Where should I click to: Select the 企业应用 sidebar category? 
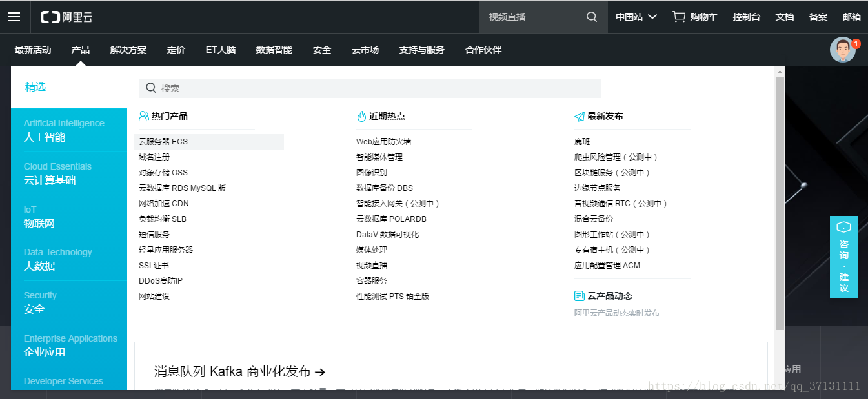click(x=69, y=345)
